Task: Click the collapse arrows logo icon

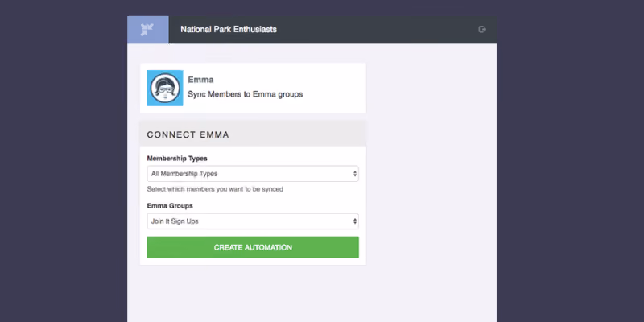Action: [x=147, y=30]
